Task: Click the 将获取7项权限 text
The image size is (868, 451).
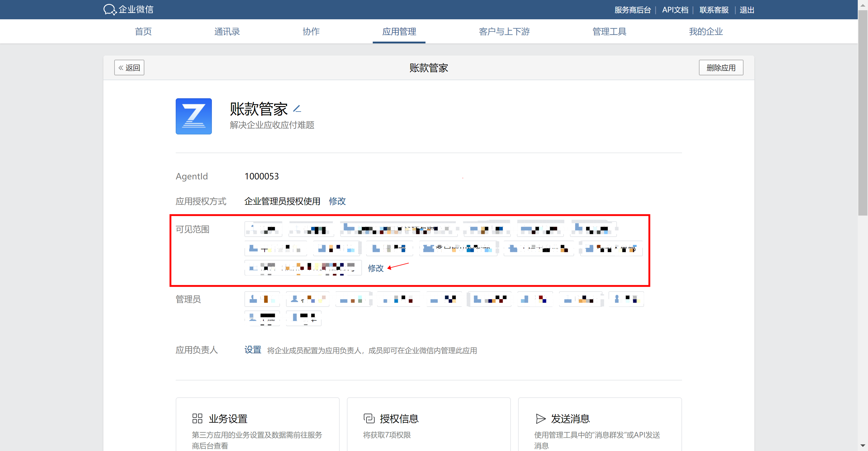Action: point(387,435)
